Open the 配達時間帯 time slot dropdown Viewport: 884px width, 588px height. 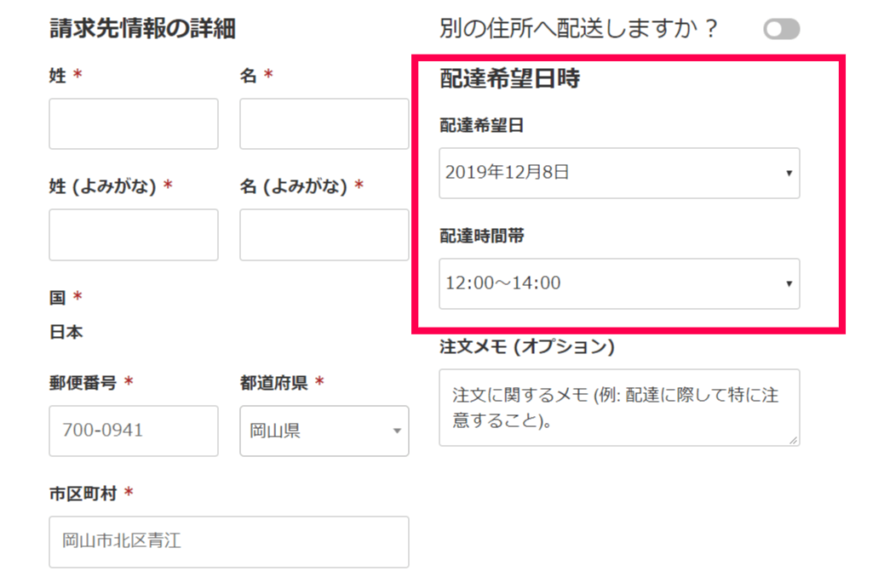point(619,283)
